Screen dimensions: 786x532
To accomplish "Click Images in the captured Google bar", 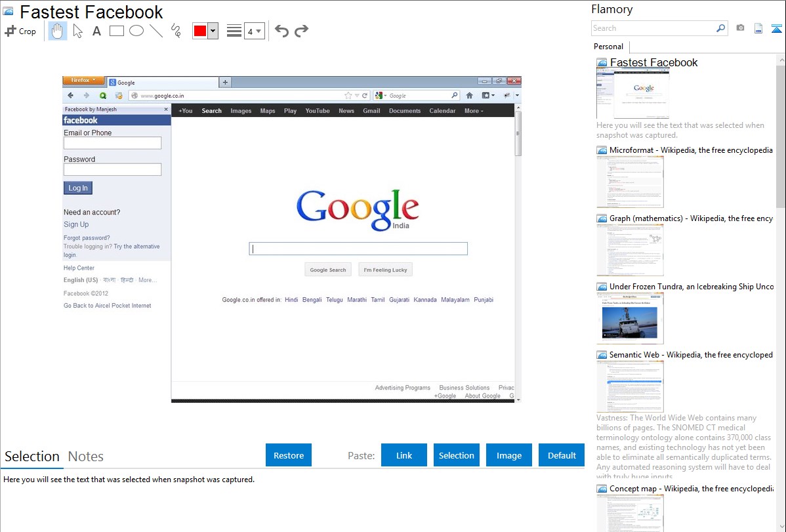I will point(241,111).
